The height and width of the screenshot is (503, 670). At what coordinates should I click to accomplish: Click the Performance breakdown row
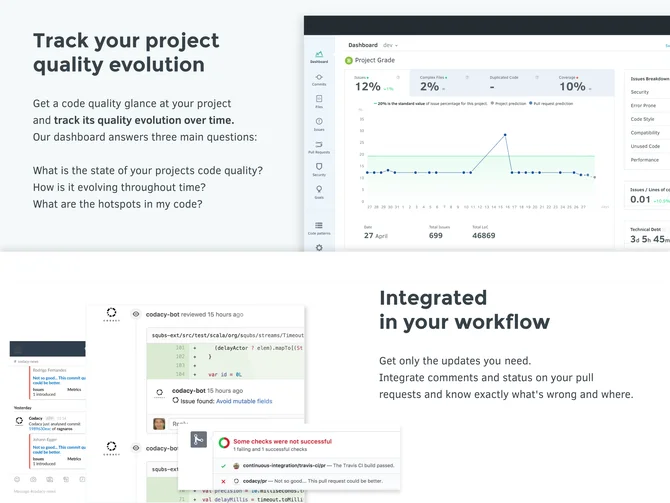coord(645,160)
